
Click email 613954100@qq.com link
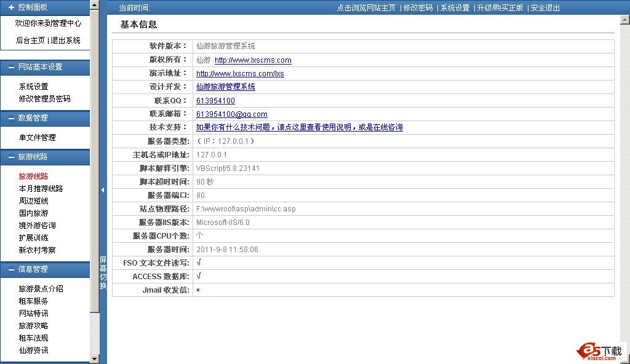[x=231, y=114]
